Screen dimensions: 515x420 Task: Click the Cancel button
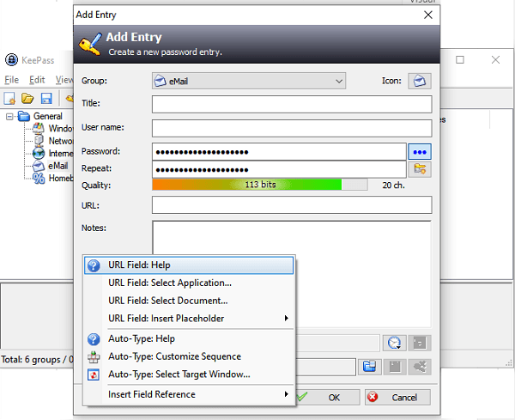click(397, 398)
